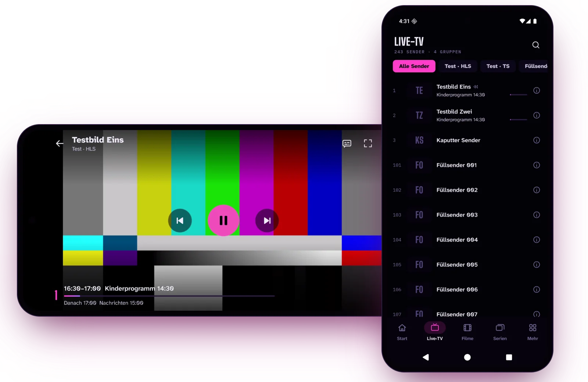Viewport: 588px width, 382px height.
Task: Open info for Testbild Eins
Action: click(537, 91)
